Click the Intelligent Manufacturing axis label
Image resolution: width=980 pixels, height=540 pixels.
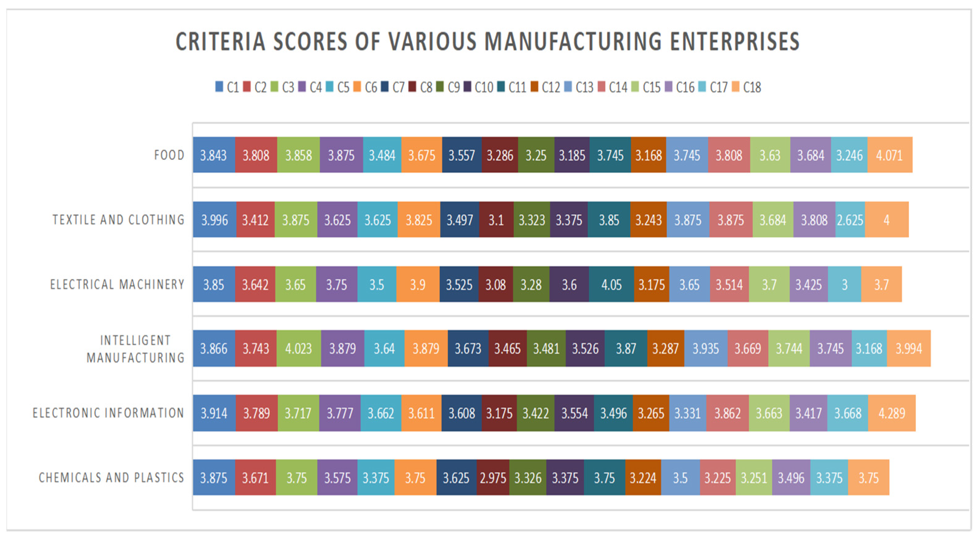[x=136, y=349]
